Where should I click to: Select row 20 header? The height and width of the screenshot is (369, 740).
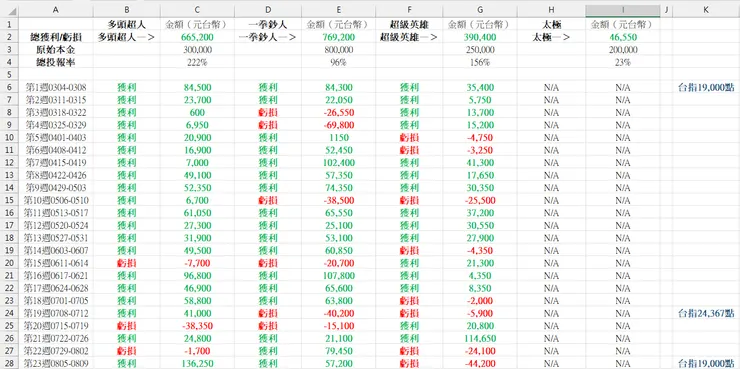pyautogui.click(x=9, y=263)
